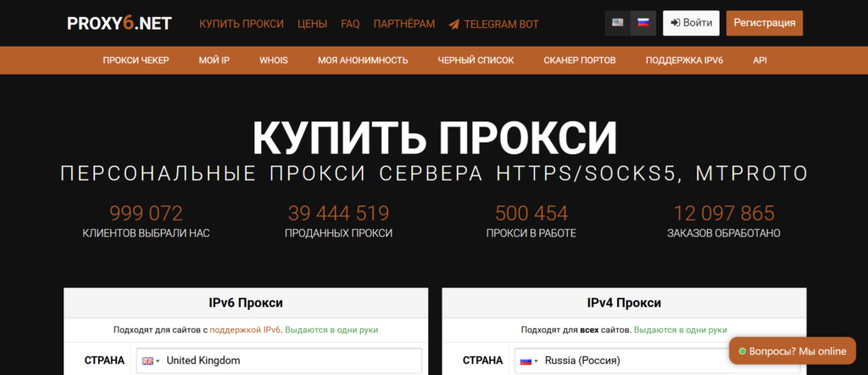
Task: Open the ЦЕНЫ menu item
Action: click(312, 24)
